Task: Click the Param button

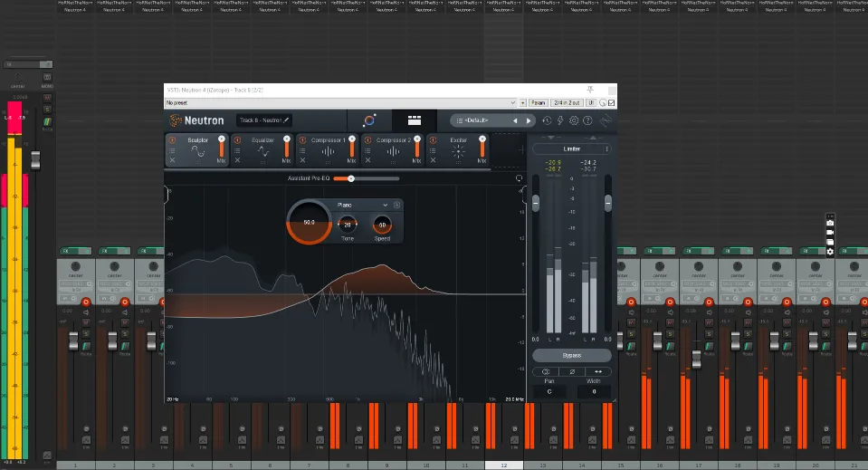Action: point(538,103)
